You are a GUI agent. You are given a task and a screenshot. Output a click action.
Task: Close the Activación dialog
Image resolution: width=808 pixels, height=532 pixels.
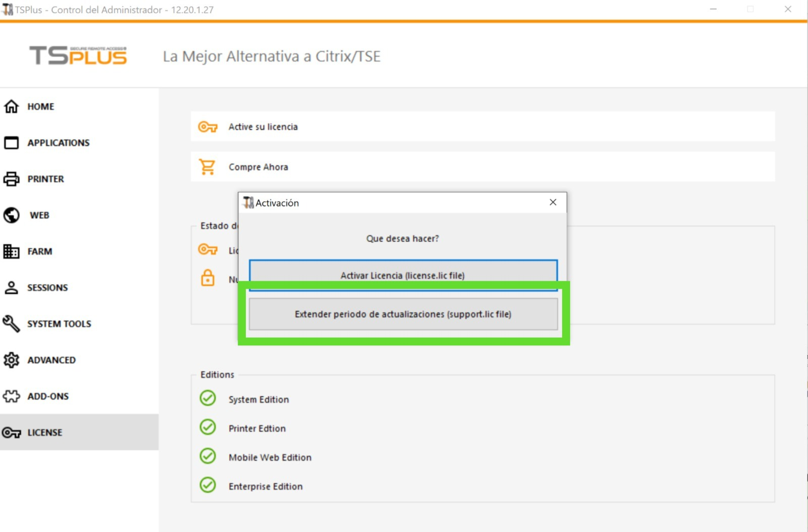tap(553, 202)
